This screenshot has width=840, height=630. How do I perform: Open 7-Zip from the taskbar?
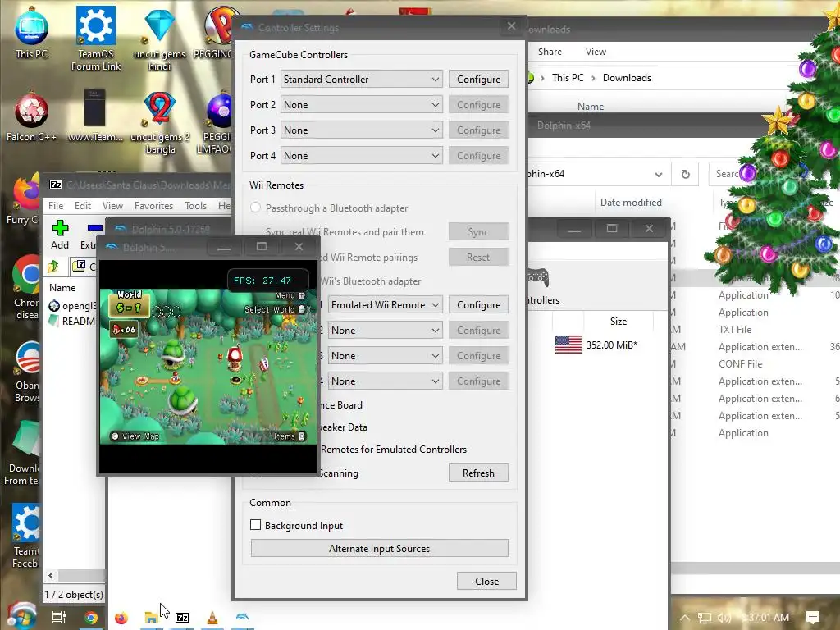(x=182, y=618)
